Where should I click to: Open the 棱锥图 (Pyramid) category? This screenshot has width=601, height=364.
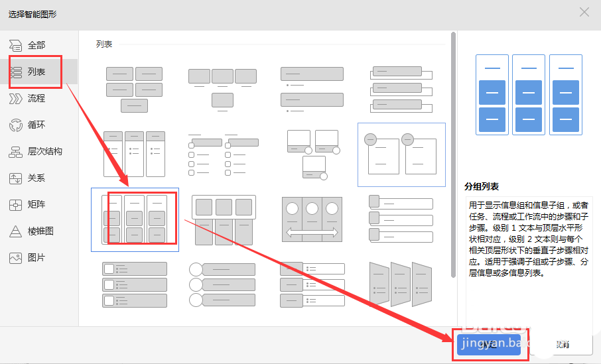tap(38, 231)
